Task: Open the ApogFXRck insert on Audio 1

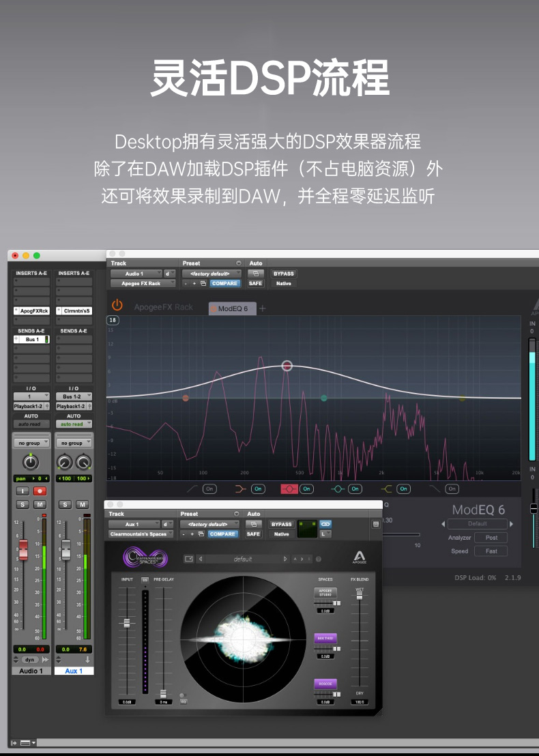Action: click(31, 311)
